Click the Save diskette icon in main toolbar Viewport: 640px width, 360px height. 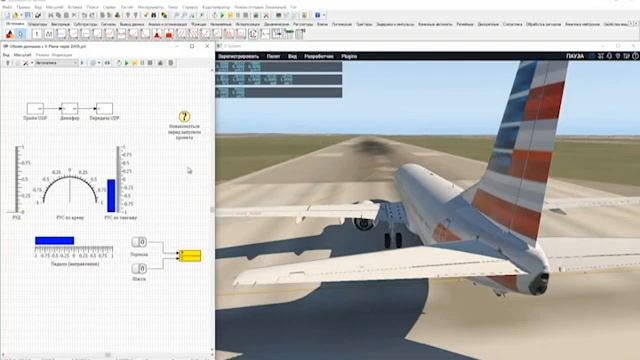[28, 15]
